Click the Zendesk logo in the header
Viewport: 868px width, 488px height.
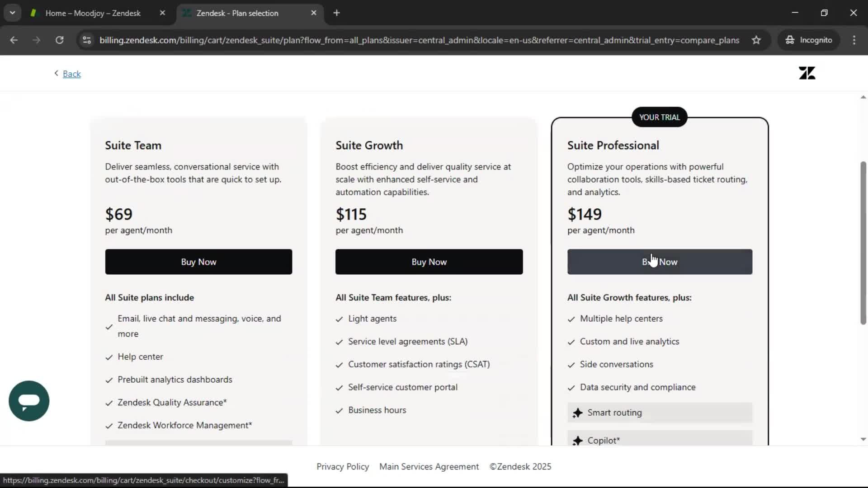coord(807,73)
